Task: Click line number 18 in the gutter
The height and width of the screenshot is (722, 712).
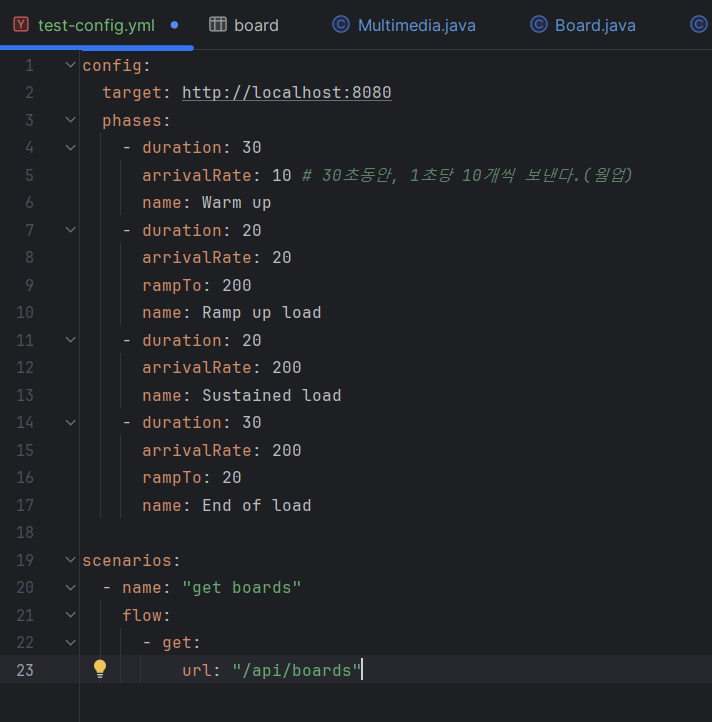Action: [25, 532]
